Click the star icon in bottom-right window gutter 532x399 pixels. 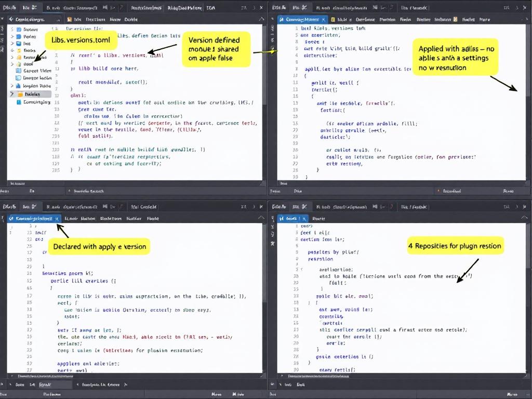pos(272,243)
